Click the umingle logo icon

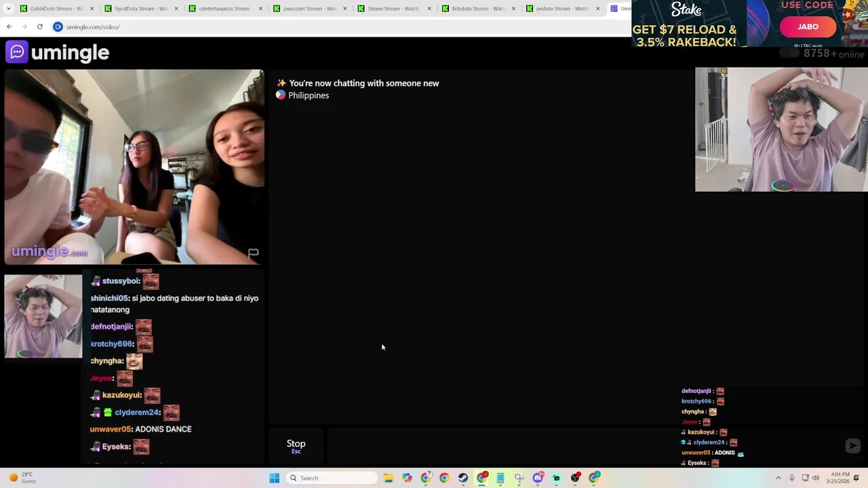click(x=17, y=52)
